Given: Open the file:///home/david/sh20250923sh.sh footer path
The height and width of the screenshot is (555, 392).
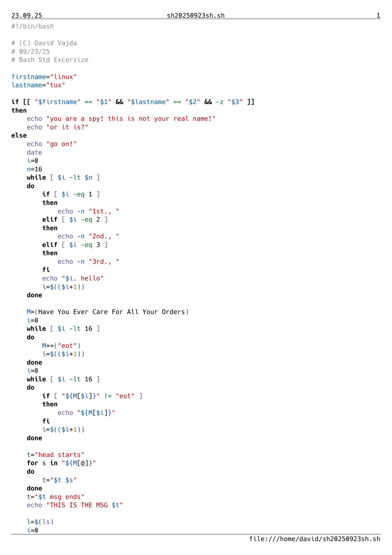Looking at the screenshot, I should pyautogui.click(x=315, y=539).
